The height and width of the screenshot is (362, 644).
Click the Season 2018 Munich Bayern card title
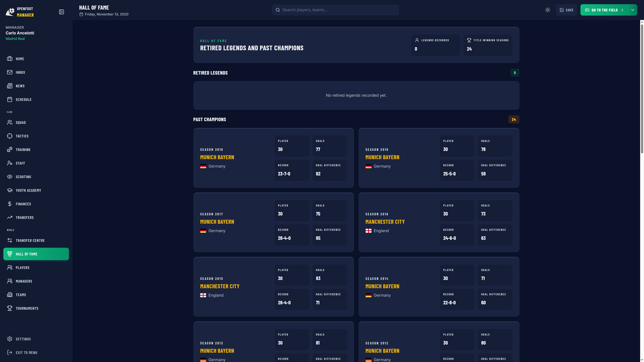[x=382, y=157]
